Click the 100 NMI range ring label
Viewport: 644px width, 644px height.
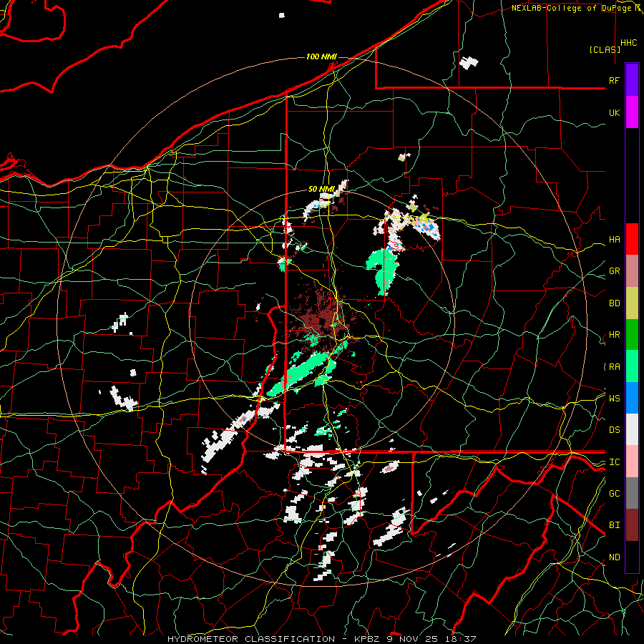click(x=321, y=57)
